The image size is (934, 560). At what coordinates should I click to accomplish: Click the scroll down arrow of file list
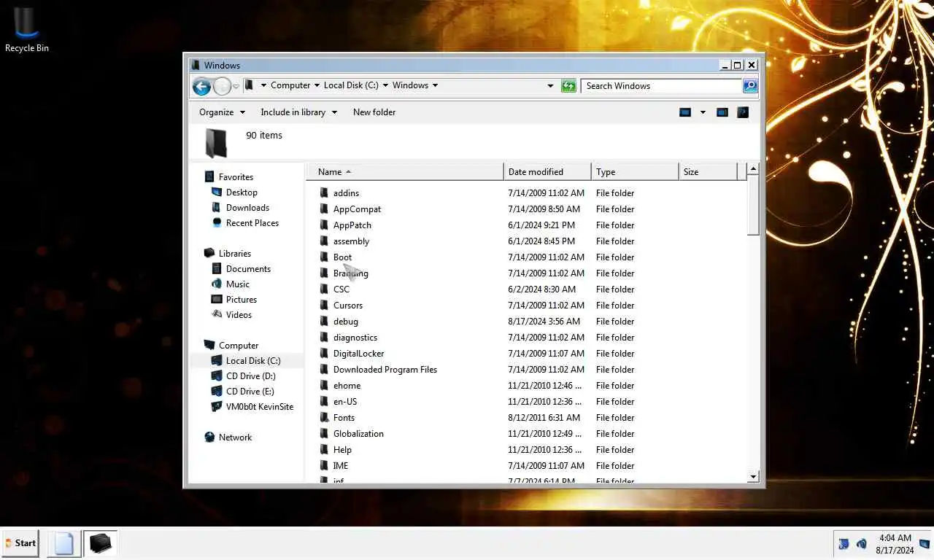point(753,477)
